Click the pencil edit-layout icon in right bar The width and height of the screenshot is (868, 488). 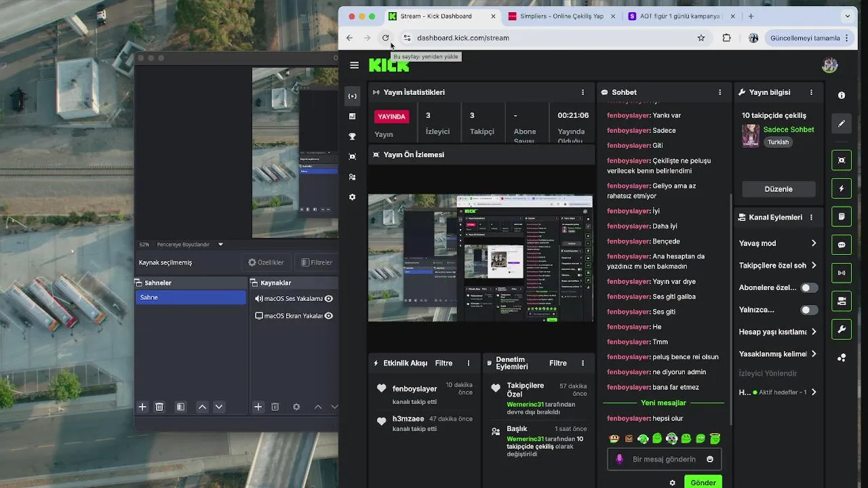(x=842, y=124)
